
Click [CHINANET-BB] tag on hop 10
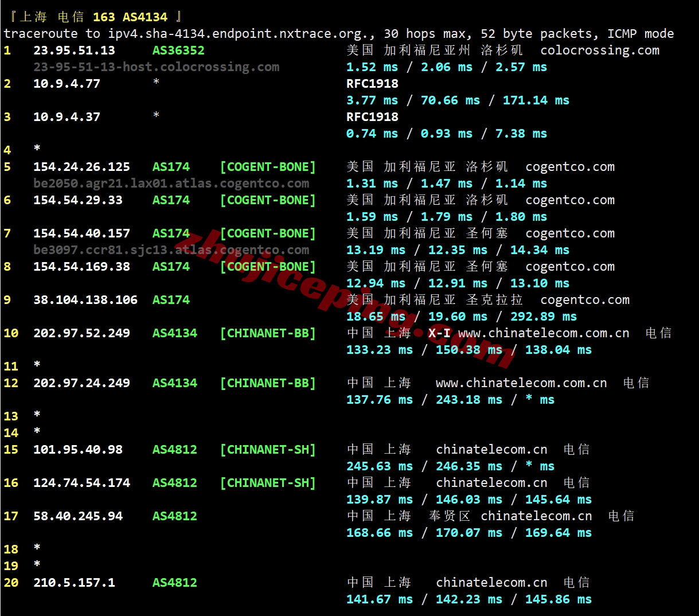coord(268,333)
